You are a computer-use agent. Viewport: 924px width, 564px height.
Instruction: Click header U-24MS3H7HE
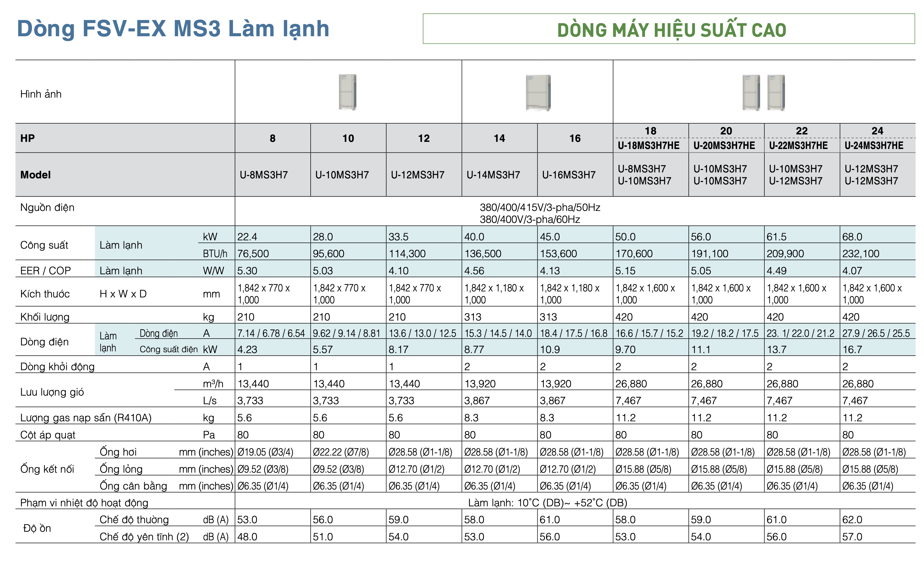point(874,145)
